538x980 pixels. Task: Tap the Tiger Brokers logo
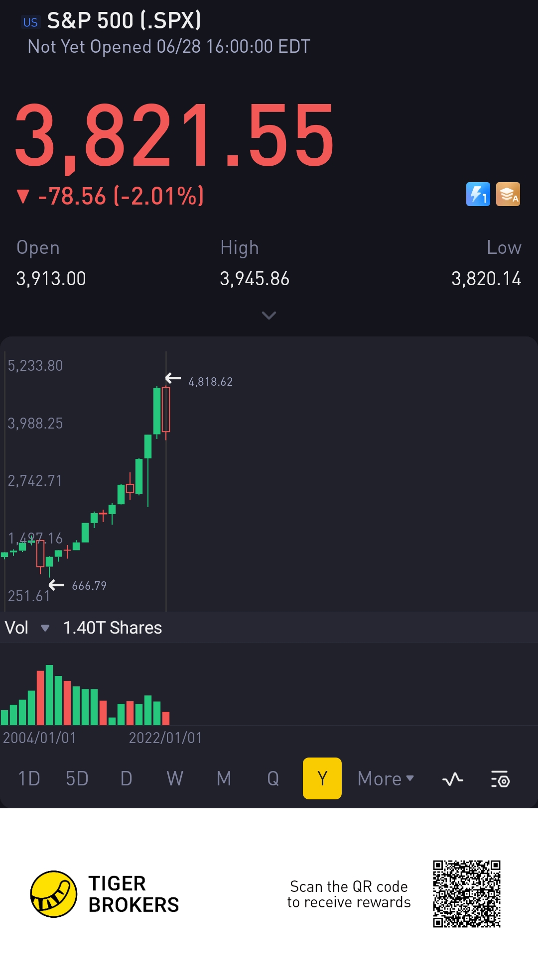54,894
